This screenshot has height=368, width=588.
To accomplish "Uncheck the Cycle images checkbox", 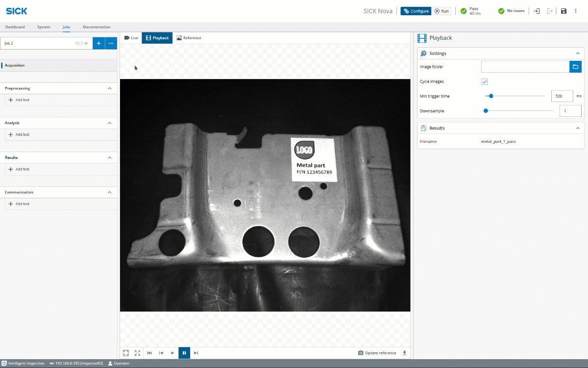I will click(x=484, y=81).
